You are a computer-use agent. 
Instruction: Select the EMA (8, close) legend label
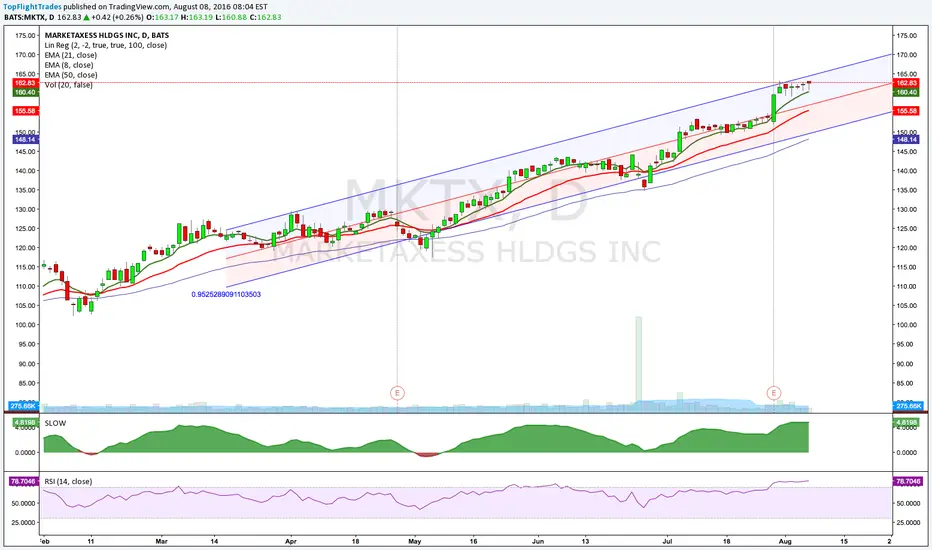coord(69,65)
